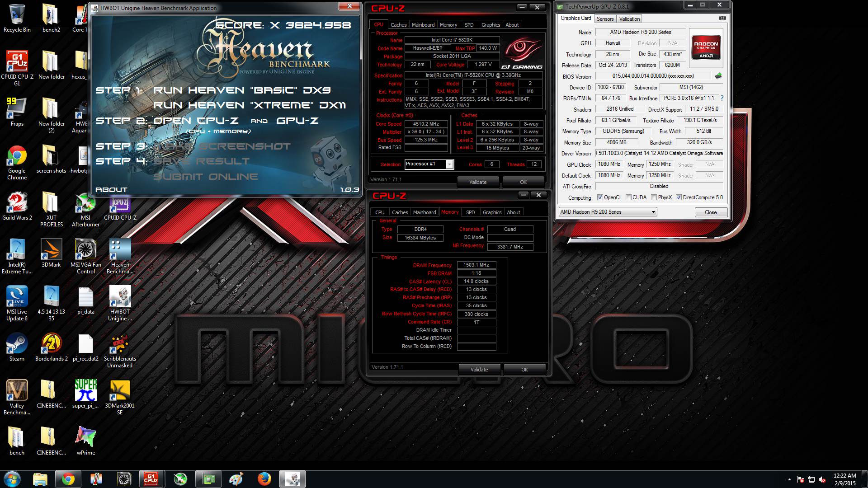Switch to Sensors tab in GPU-Z
Viewport: 868px width, 488px height.
(x=605, y=19)
